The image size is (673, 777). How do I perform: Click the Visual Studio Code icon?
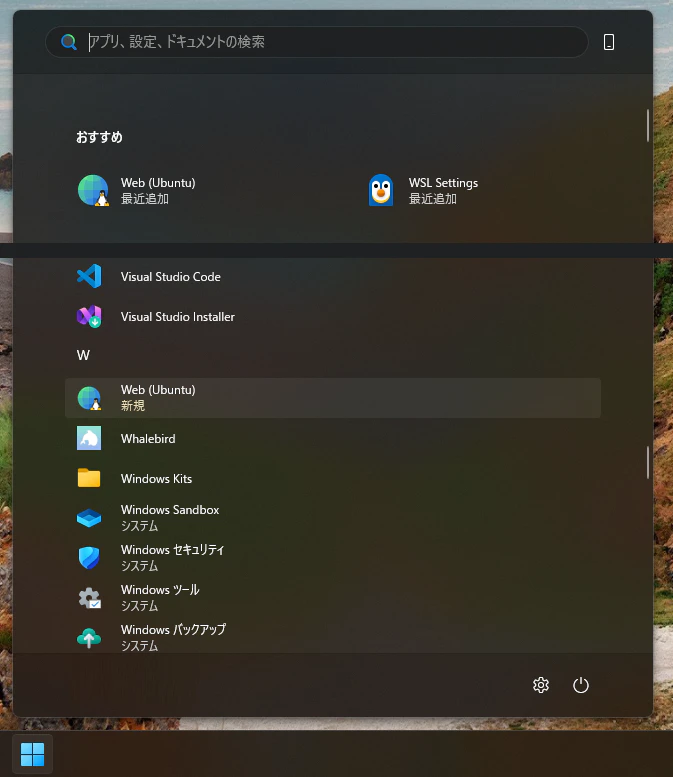(89, 277)
